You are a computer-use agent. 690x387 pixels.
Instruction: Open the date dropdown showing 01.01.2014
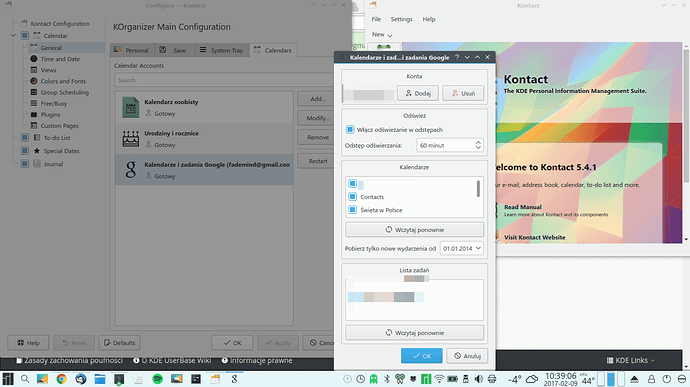[462, 248]
